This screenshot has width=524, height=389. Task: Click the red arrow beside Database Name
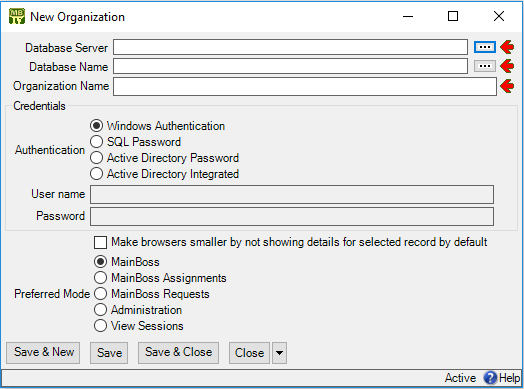(507, 66)
